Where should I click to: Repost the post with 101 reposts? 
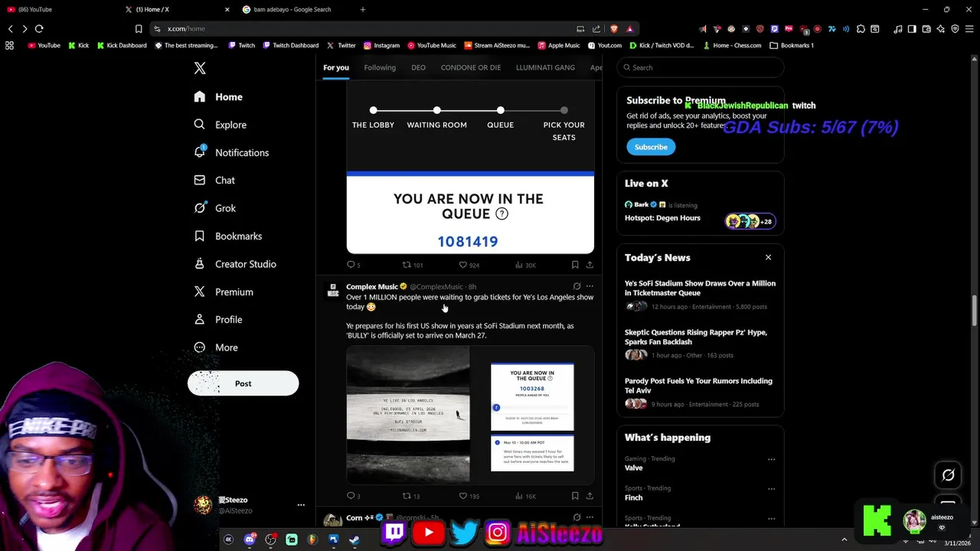click(412, 265)
